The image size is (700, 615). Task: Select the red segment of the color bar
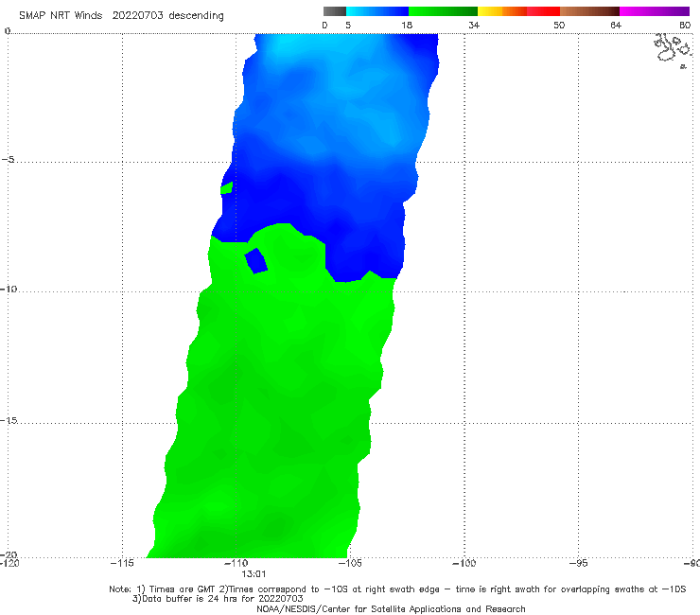tap(543, 11)
